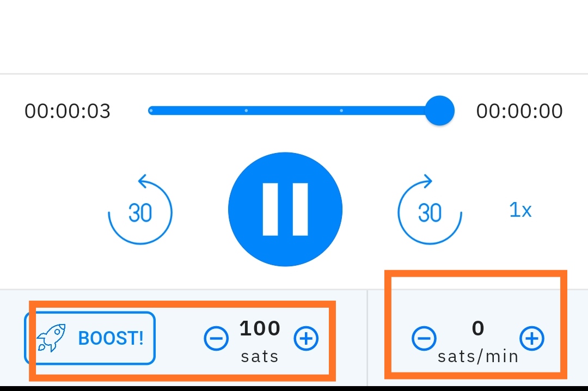
Task: Jump to the second chapter marker dot
Action: [x=246, y=111]
